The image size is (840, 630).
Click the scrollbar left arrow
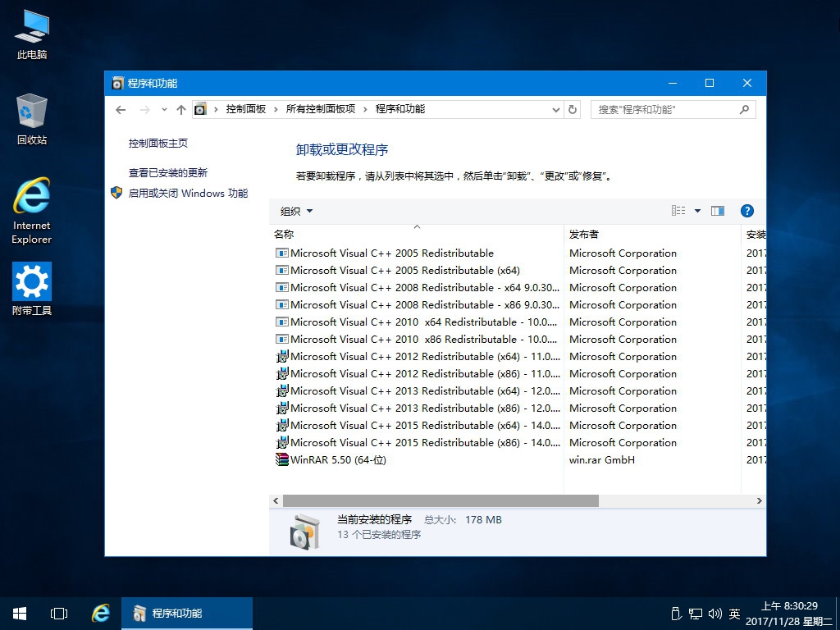tap(276, 501)
